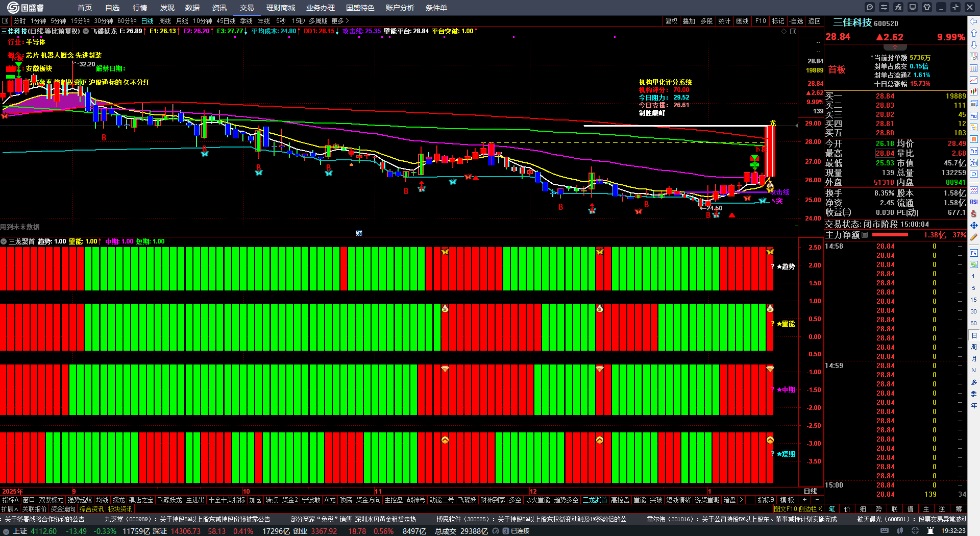Viewport: 980px width, 536px height.
Task: Open the 指标B indicator group dropdown
Action: (766, 500)
